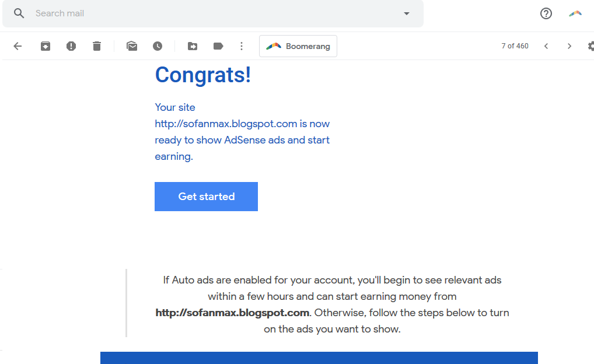The height and width of the screenshot is (364, 594).
Task: Delete this email with trash icon
Action: pyautogui.click(x=97, y=46)
